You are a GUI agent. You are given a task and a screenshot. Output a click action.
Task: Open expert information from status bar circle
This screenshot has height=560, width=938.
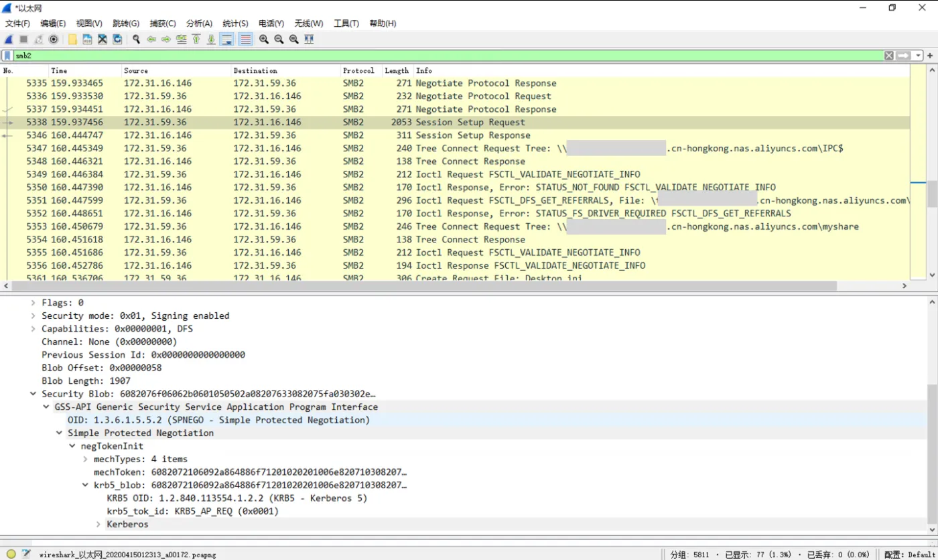tap(11, 554)
